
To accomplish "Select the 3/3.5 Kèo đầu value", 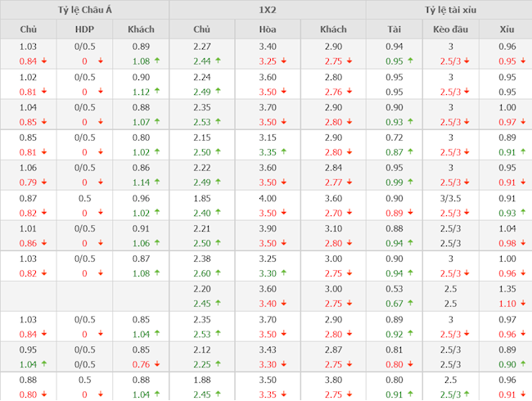I will coord(450,198).
